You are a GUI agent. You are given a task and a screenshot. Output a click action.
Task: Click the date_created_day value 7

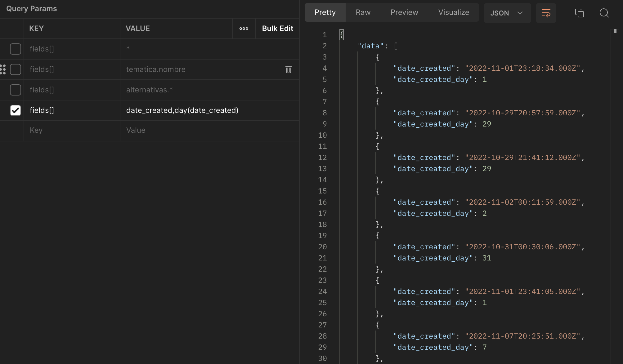[485, 347]
